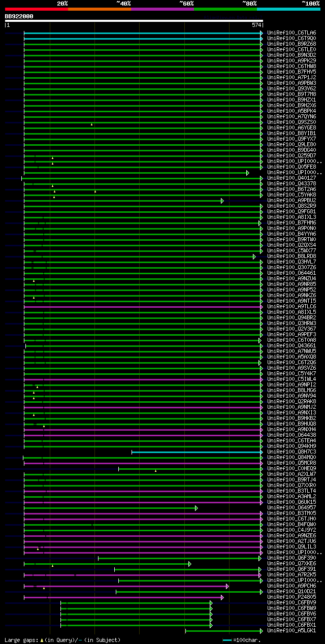Click the yellow gap marker on C0HEQ9 row

click(155, 471)
